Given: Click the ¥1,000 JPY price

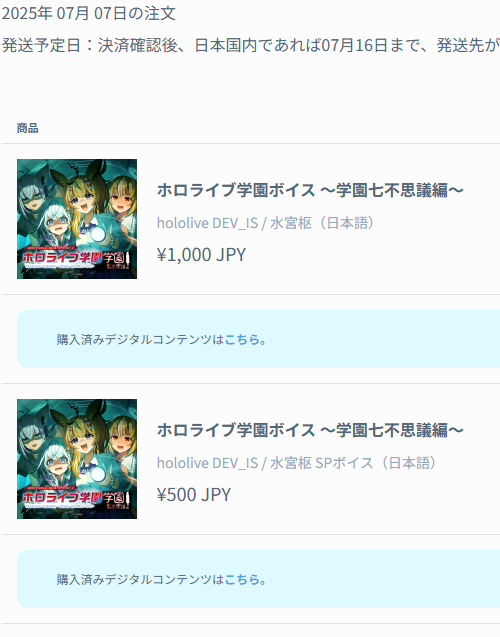Looking at the screenshot, I should [201, 255].
